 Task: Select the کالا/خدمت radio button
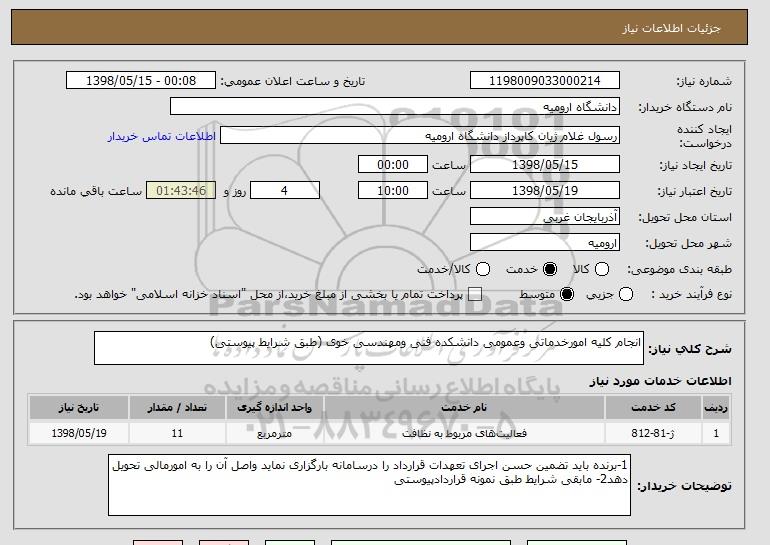tap(483, 269)
